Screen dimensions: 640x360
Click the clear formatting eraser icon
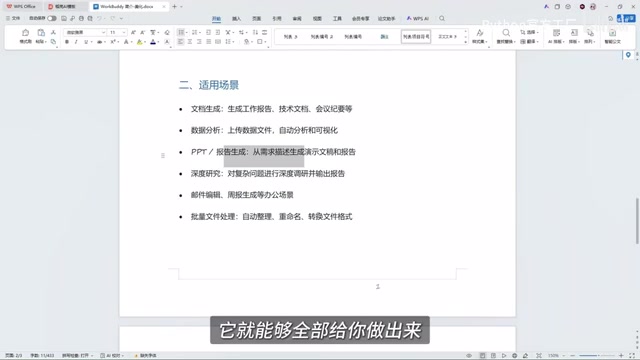click(167, 32)
